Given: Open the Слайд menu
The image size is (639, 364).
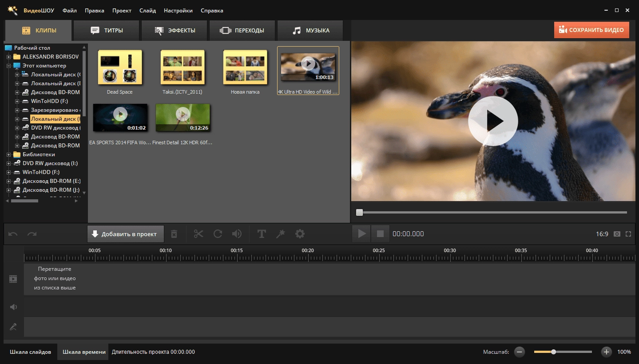Looking at the screenshot, I should (x=147, y=10).
